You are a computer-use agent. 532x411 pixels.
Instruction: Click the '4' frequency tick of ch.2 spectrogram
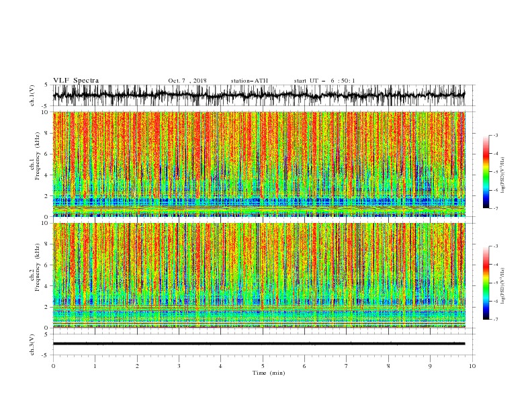point(48,286)
